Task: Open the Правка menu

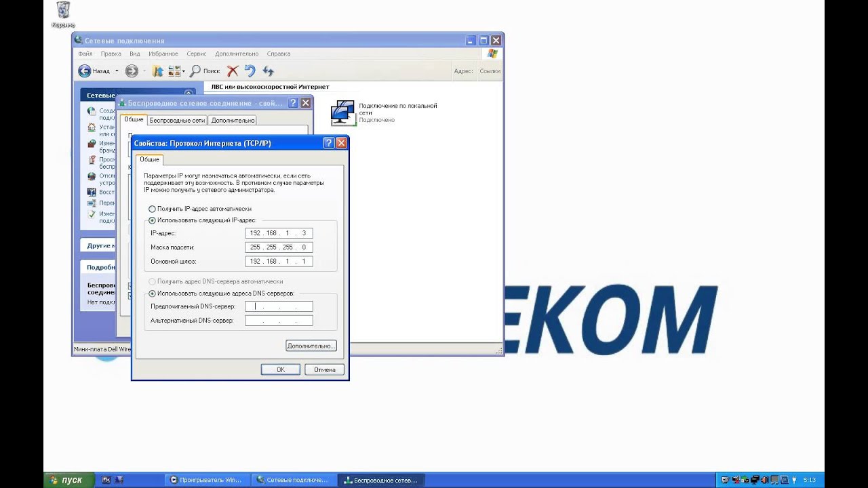Action: [x=111, y=54]
